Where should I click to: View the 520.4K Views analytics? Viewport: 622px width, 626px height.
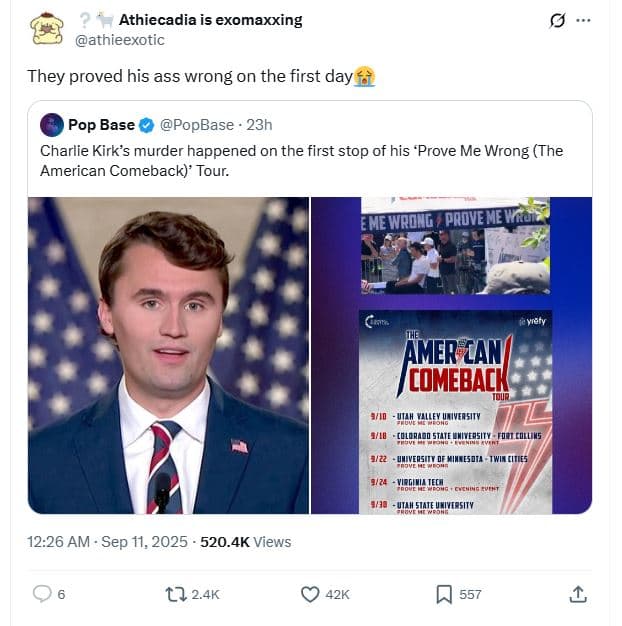coord(246,541)
